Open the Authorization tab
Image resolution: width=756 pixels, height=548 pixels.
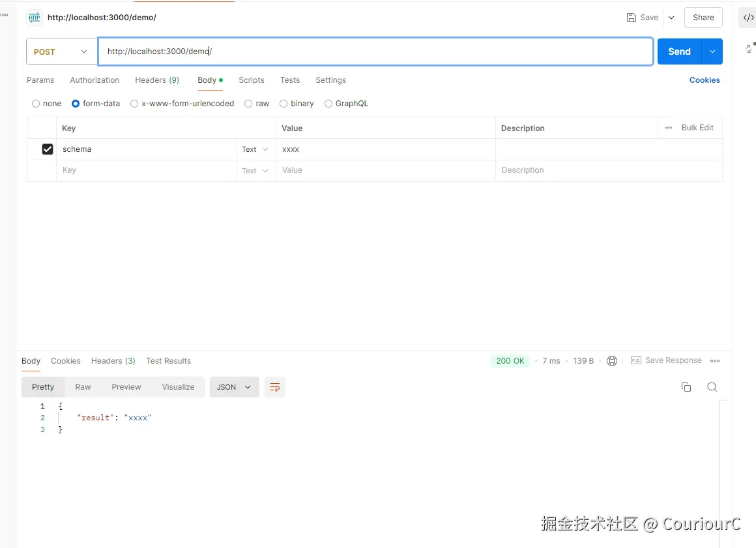click(x=94, y=80)
